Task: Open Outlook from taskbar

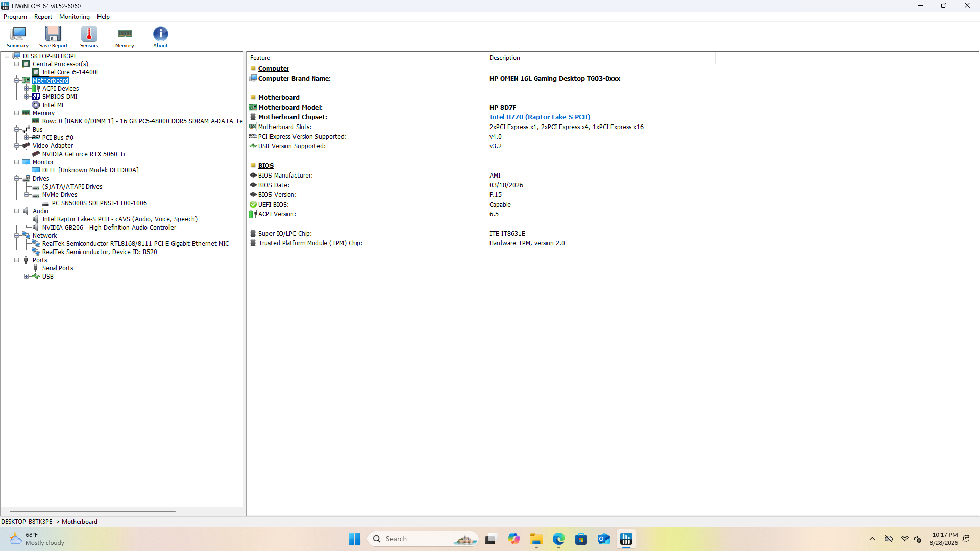Action: pos(603,539)
